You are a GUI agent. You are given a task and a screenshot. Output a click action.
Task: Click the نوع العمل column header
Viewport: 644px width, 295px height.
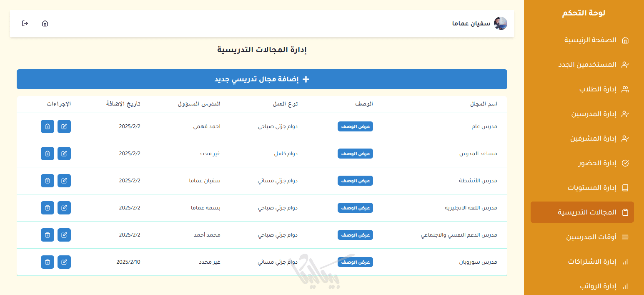click(x=285, y=103)
